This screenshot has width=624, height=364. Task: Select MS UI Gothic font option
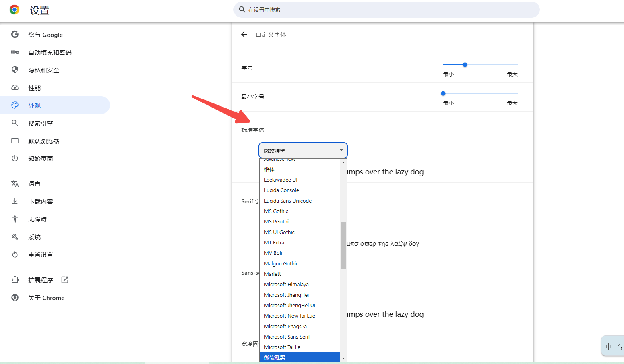click(x=300, y=232)
